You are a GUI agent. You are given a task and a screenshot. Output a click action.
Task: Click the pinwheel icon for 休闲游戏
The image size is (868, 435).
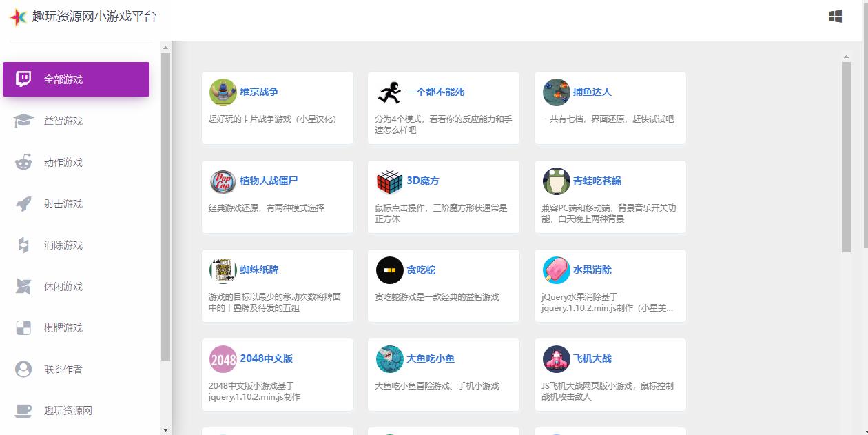coord(23,286)
